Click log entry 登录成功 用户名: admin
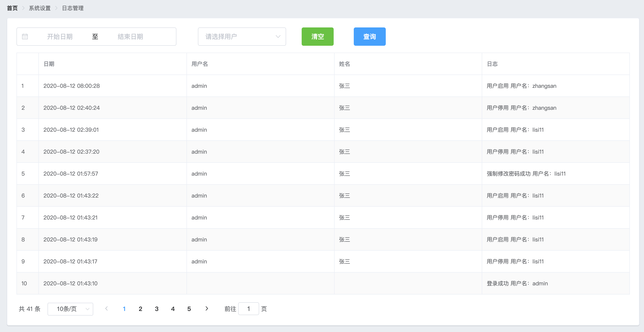Screen dimensions: 644x332 coord(517,284)
